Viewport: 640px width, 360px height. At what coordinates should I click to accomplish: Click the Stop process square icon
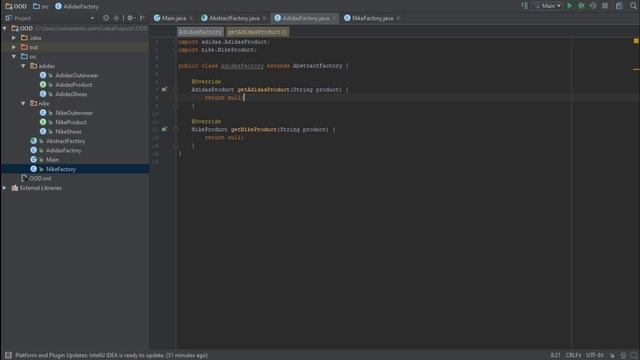click(605, 6)
